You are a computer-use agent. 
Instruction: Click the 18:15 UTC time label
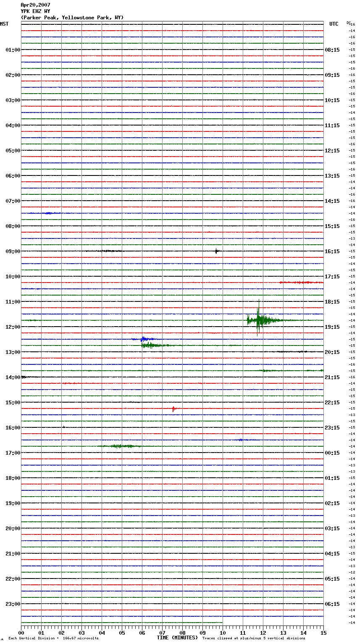[x=332, y=302]
